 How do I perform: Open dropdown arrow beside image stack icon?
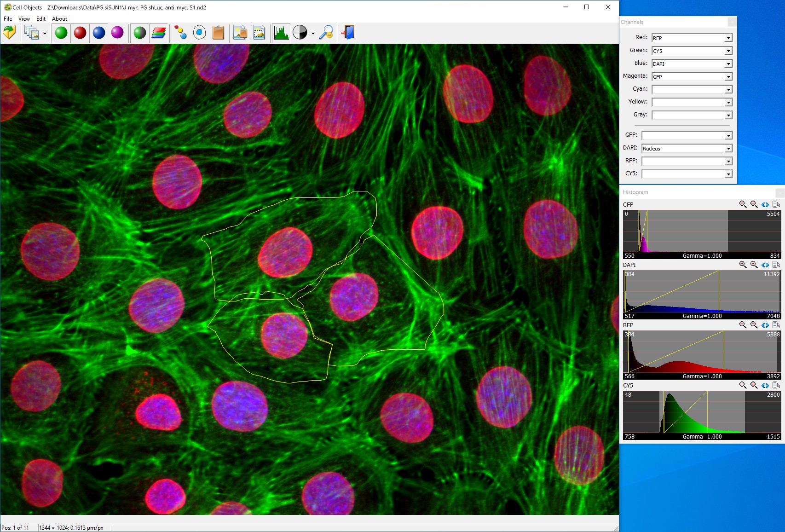(45, 33)
